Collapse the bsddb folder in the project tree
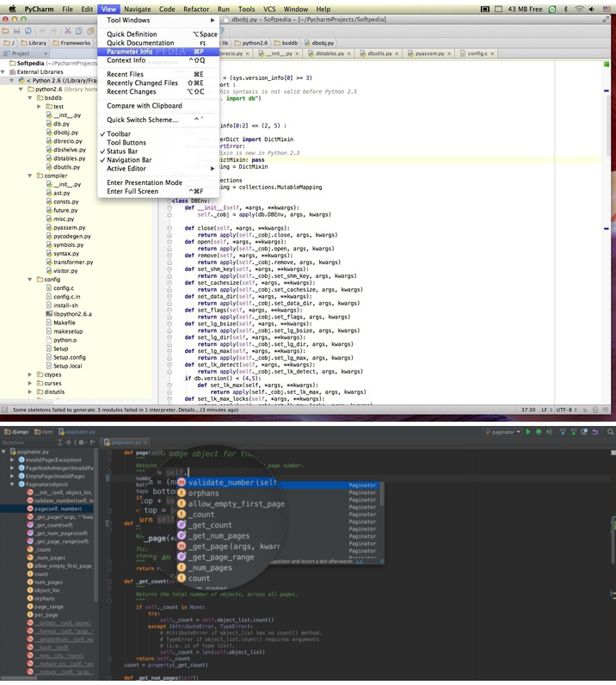Screen dimensions: 616x685 coord(30,98)
